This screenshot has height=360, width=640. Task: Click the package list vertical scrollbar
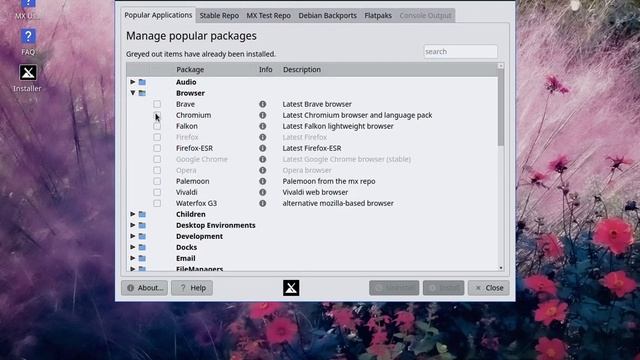[x=501, y=108]
